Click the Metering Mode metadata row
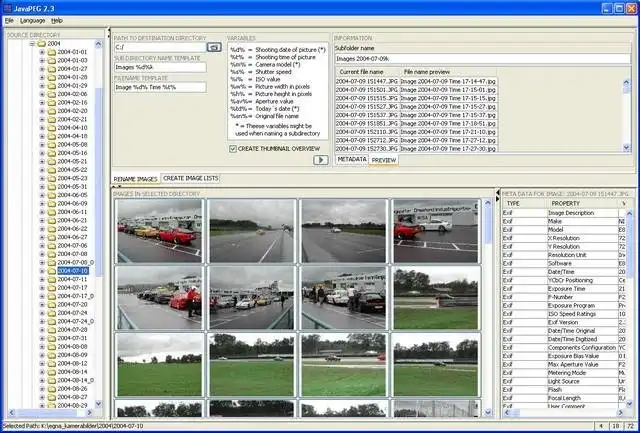 point(563,373)
